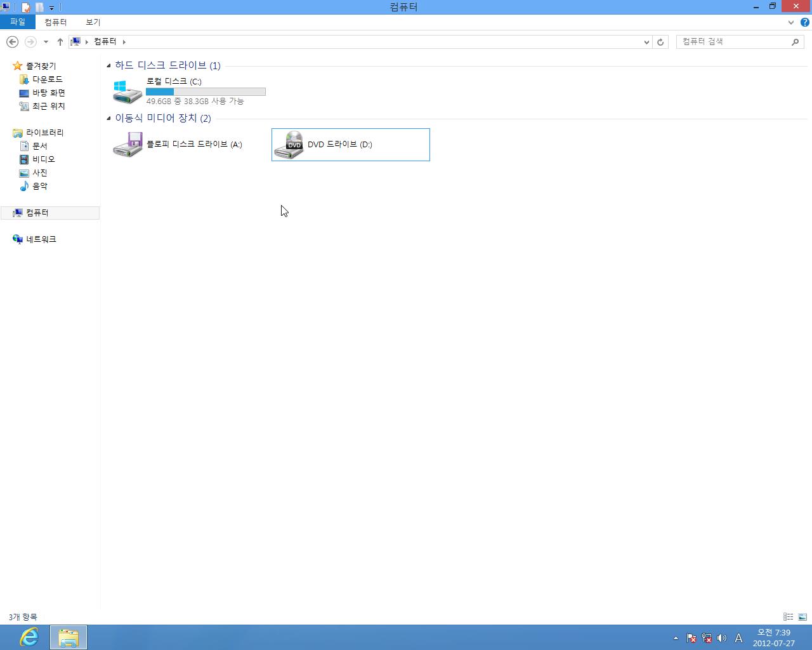
Task: Click the 컴퓨터 breadcrumb segment
Action: click(x=105, y=41)
